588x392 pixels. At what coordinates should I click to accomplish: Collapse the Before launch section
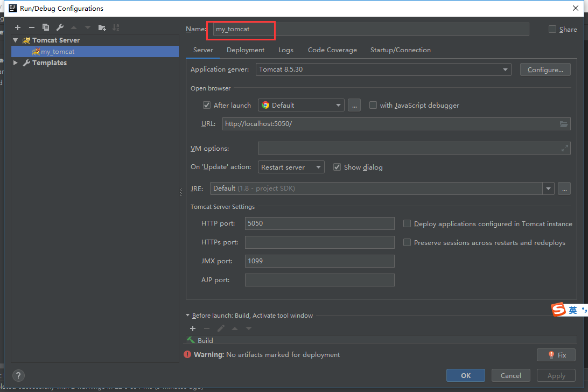point(188,316)
